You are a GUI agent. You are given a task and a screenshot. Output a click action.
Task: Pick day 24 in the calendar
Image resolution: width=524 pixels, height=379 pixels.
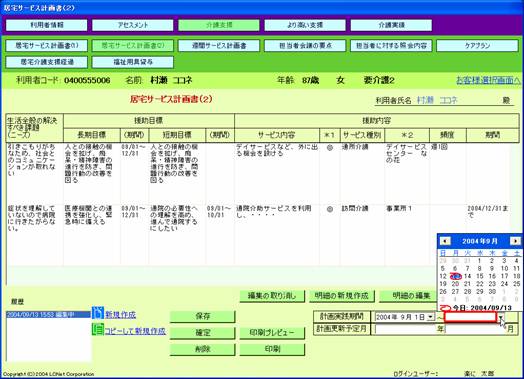coord(504,284)
